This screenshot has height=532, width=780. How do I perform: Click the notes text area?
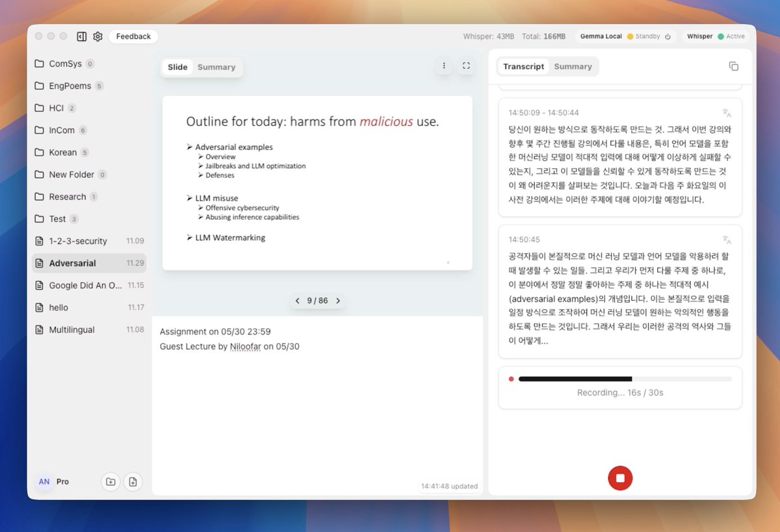[317, 406]
